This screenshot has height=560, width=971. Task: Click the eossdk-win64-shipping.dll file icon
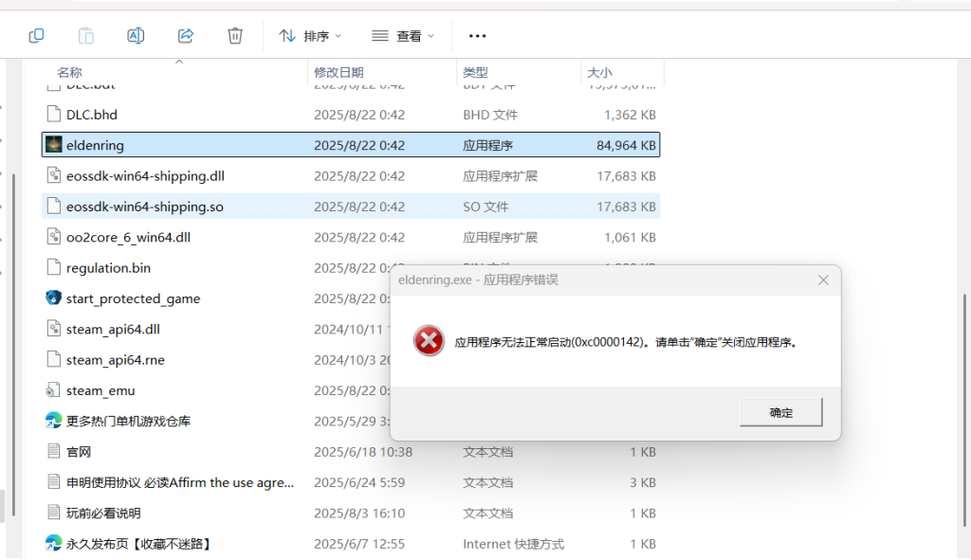click(53, 175)
